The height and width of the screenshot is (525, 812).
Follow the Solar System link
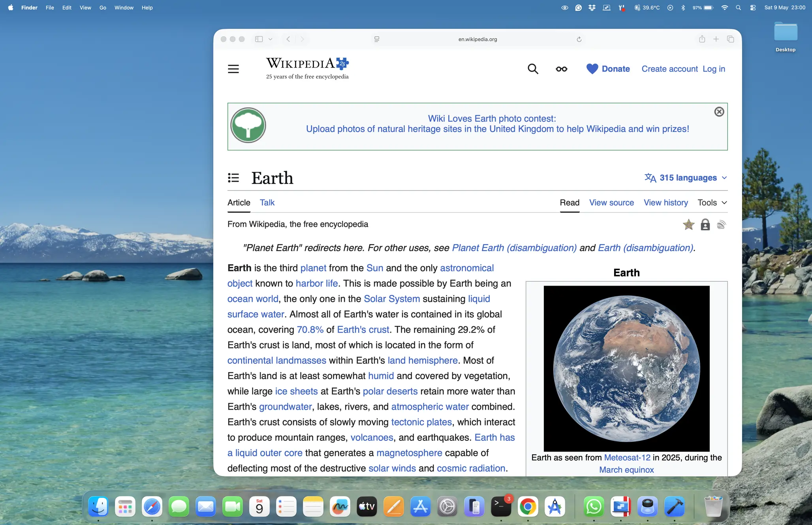pyautogui.click(x=392, y=299)
